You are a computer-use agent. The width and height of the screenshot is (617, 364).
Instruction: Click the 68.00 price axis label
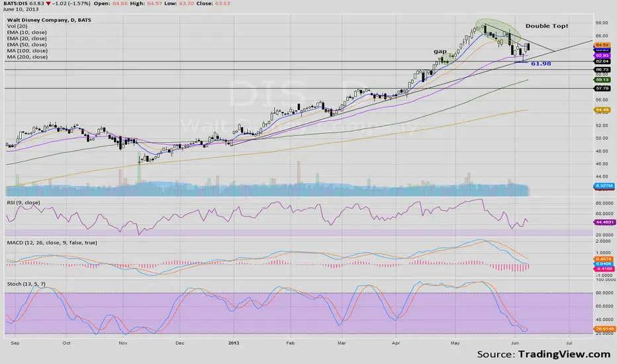pos(602,23)
